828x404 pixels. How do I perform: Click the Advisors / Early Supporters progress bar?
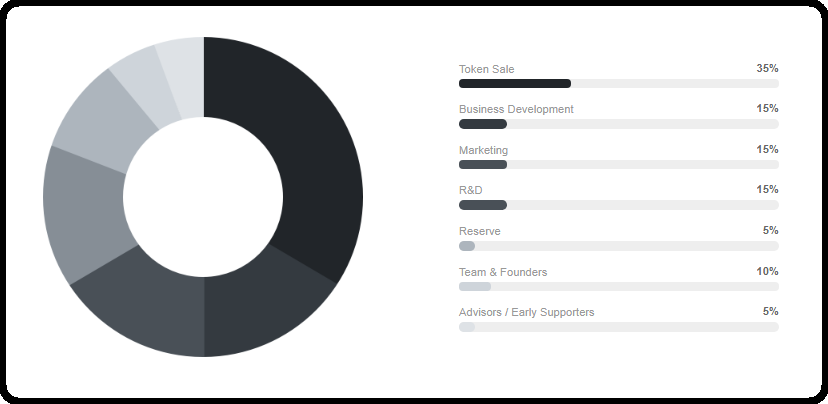[618, 327]
